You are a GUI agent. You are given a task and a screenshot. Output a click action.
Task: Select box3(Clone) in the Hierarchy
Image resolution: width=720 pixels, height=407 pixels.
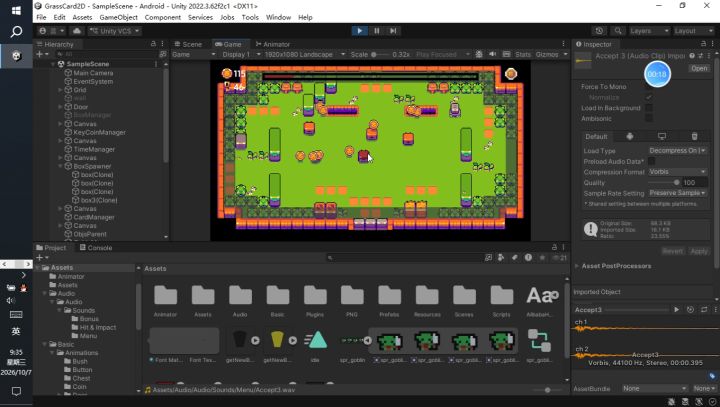pos(99,200)
